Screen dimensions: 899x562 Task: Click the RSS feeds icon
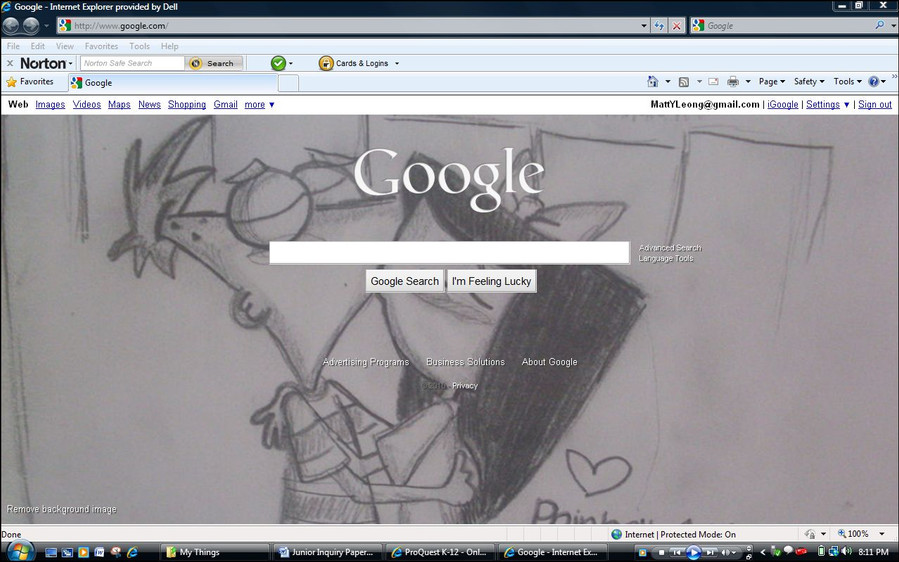683,82
